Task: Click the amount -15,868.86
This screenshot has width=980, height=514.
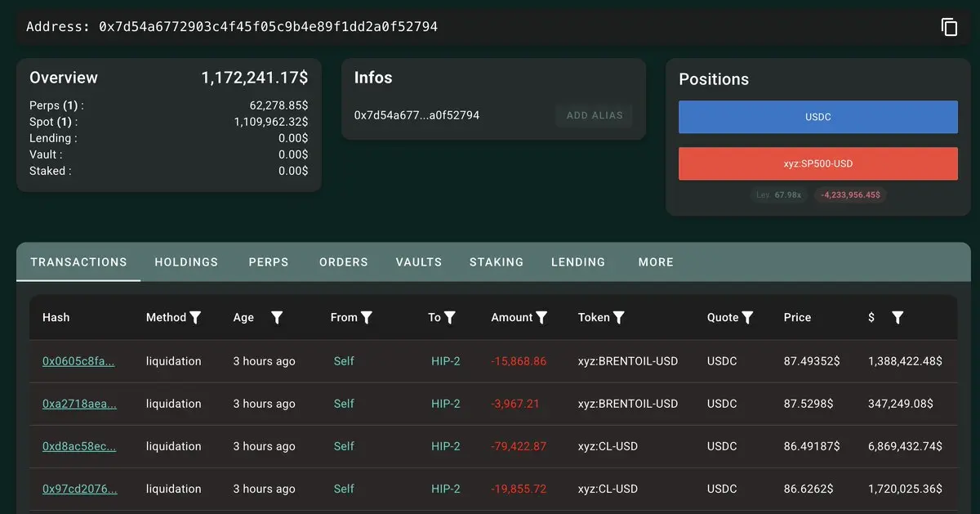Action: [x=519, y=361]
